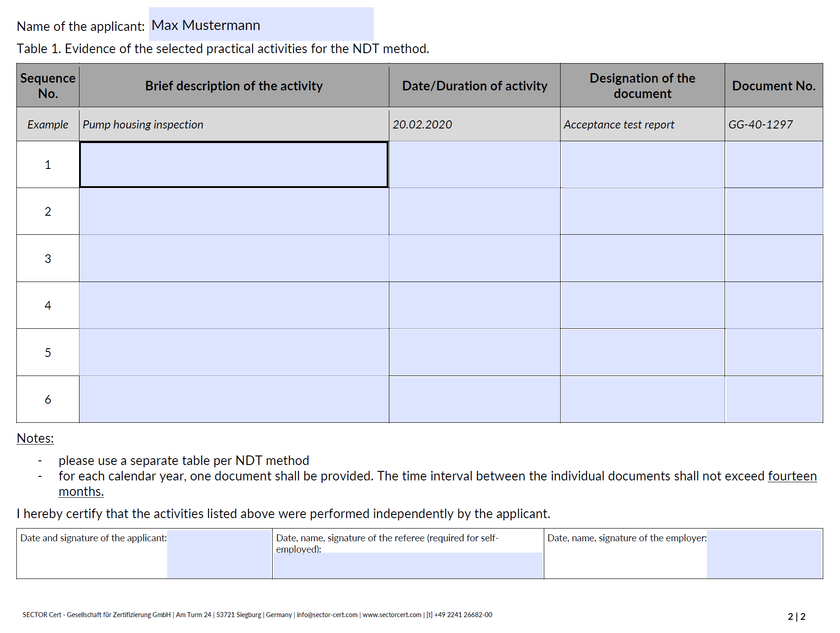Click the applicant date and signature field

click(x=219, y=554)
